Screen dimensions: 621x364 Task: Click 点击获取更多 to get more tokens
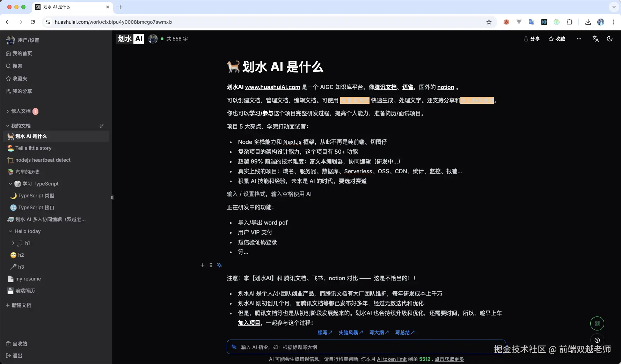[x=450, y=359]
